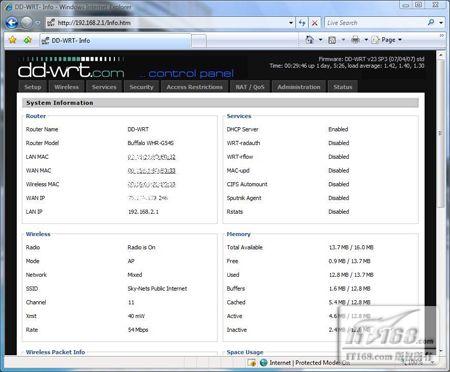The image size is (450, 372).
Task: Click the IE page icon in title bar
Action: [x=9, y=7]
